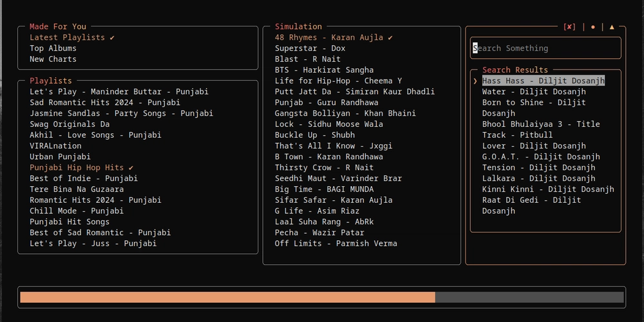
Task: Choose Lalkara - Diljit Dosanjh result
Action: pos(538,178)
